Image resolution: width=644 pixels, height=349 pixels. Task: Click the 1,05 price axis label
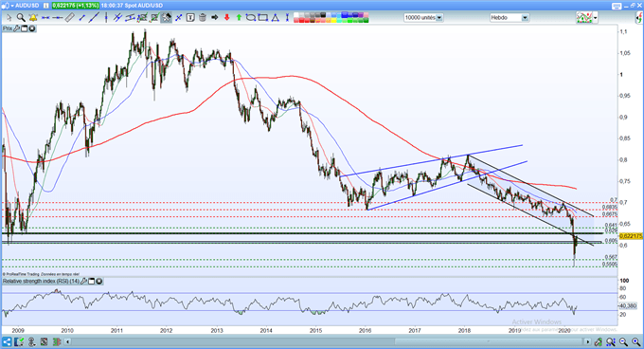tap(625, 53)
